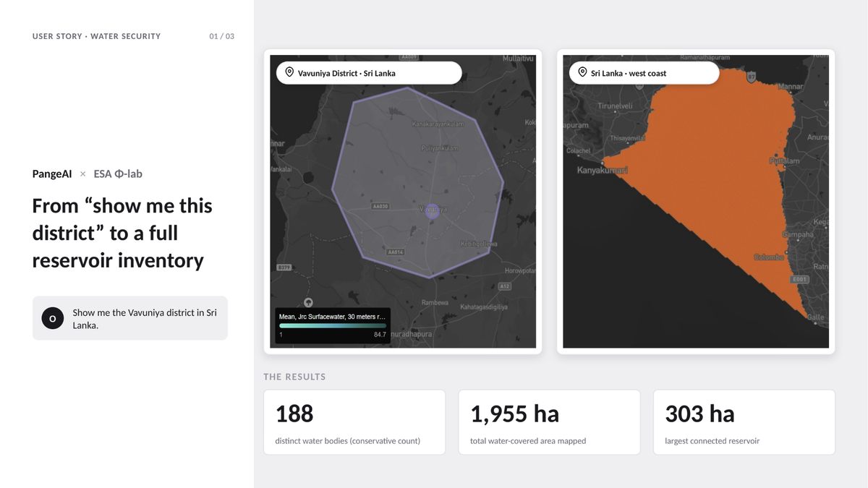Click 'Colachel' map label
The height and width of the screenshot is (488, 868).
pyautogui.click(x=579, y=151)
